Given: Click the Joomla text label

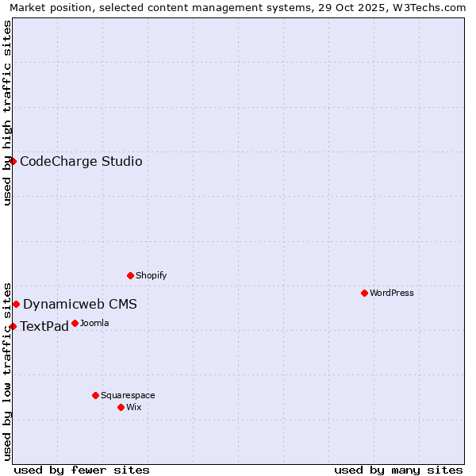Looking at the screenshot, I should tap(94, 324).
